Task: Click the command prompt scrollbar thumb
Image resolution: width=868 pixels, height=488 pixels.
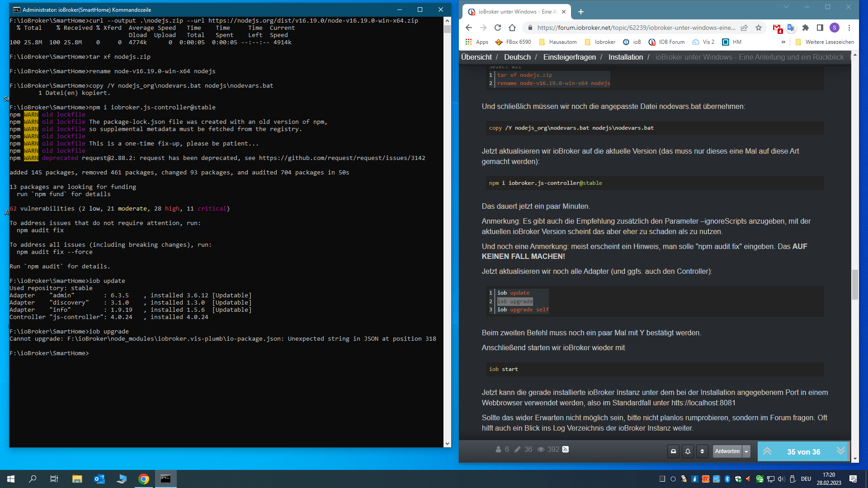Action: click(447, 29)
